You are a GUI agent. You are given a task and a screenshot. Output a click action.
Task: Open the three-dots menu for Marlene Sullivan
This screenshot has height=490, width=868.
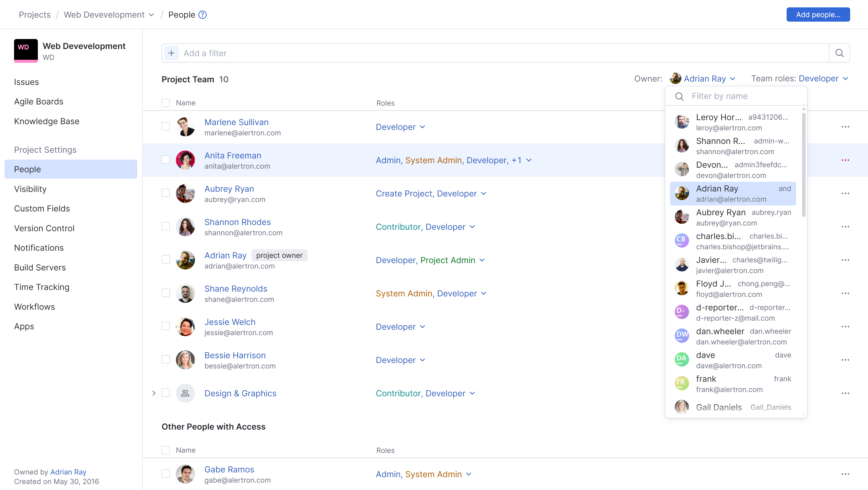(x=845, y=127)
